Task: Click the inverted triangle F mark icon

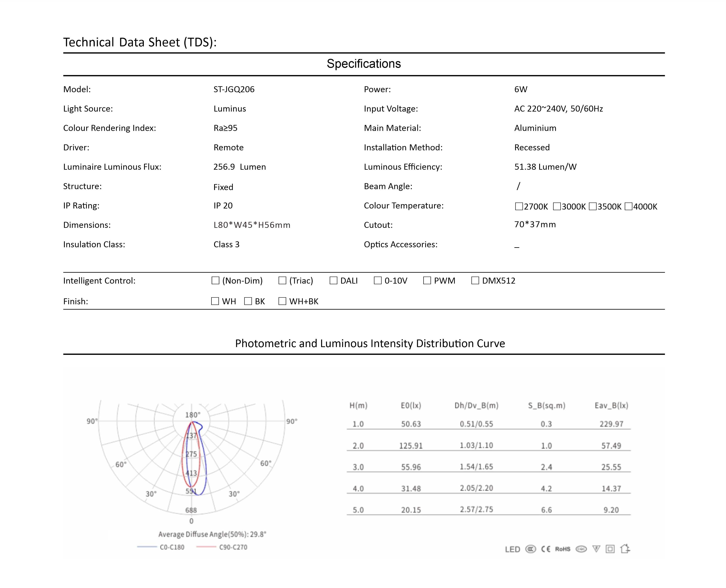Action: tap(596, 549)
